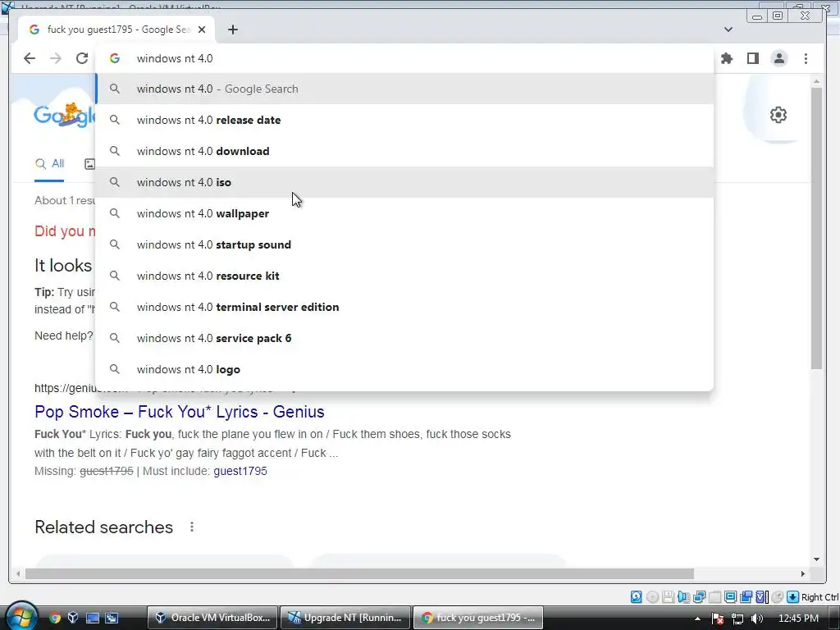The height and width of the screenshot is (630, 840).
Task: Open the Chrome three-dot menu
Action: pos(806,58)
